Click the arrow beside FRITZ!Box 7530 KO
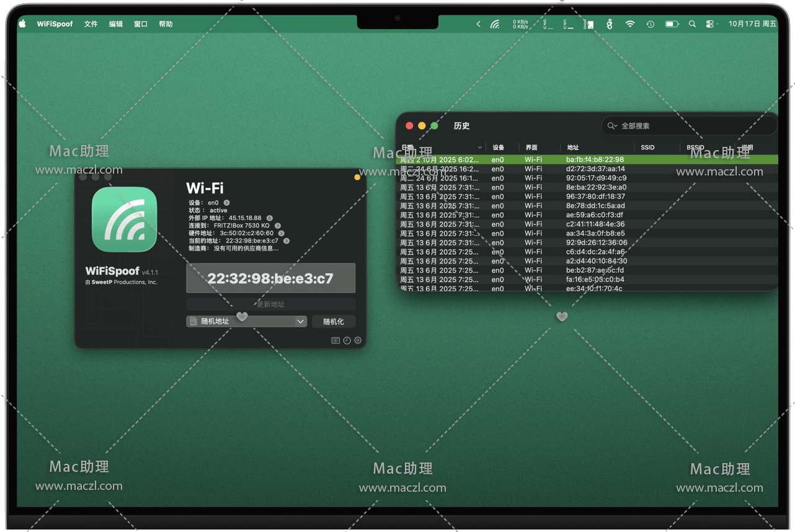The height and width of the screenshot is (532, 795). click(278, 226)
